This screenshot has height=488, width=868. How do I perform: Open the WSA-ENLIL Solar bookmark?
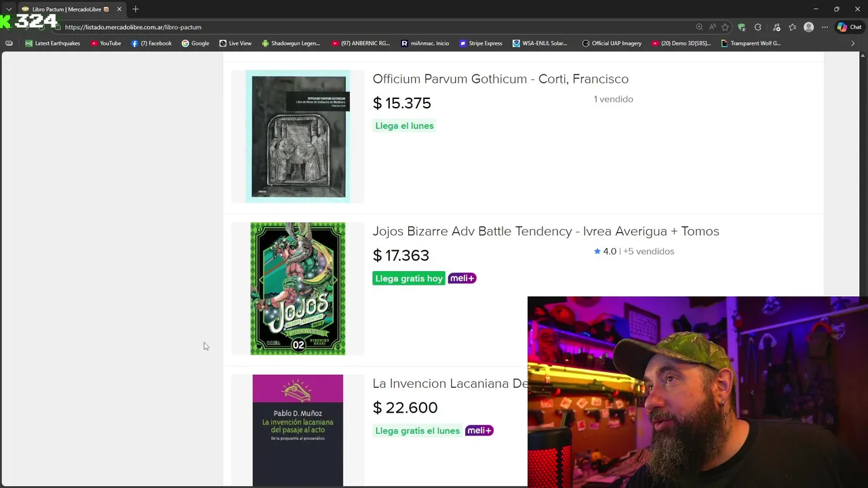(540, 43)
